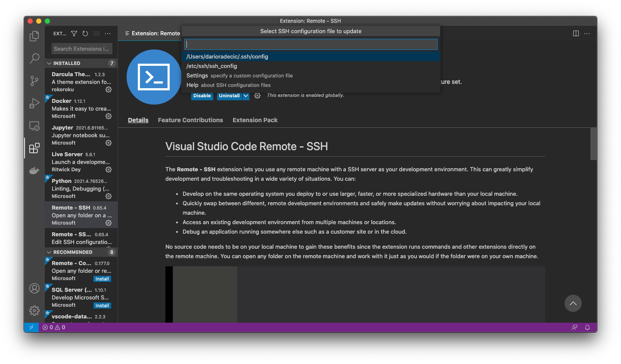Collapse the INSTALLED extensions section
The height and width of the screenshot is (364, 621).
pyautogui.click(x=49, y=63)
